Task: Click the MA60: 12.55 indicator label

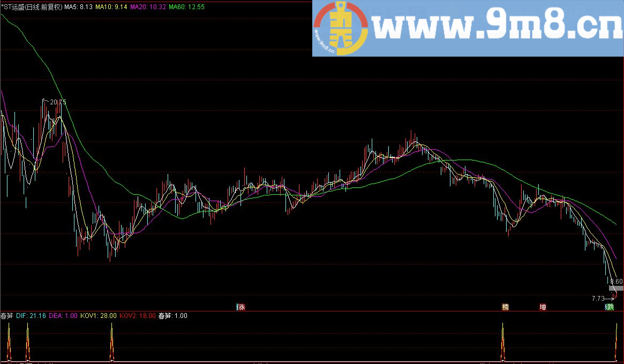Action: pyautogui.click(x=186, y=7)
